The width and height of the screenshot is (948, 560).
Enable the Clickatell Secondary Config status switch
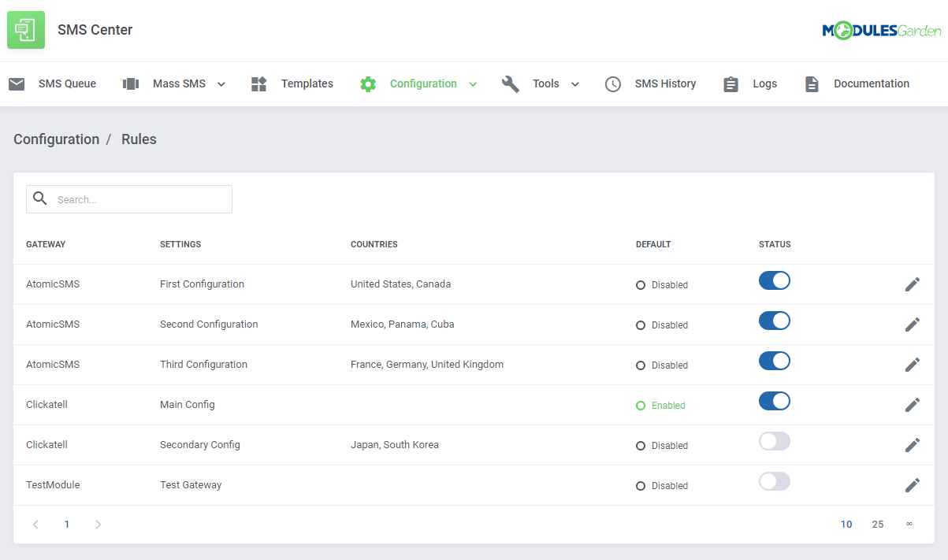tap(774, 440)
